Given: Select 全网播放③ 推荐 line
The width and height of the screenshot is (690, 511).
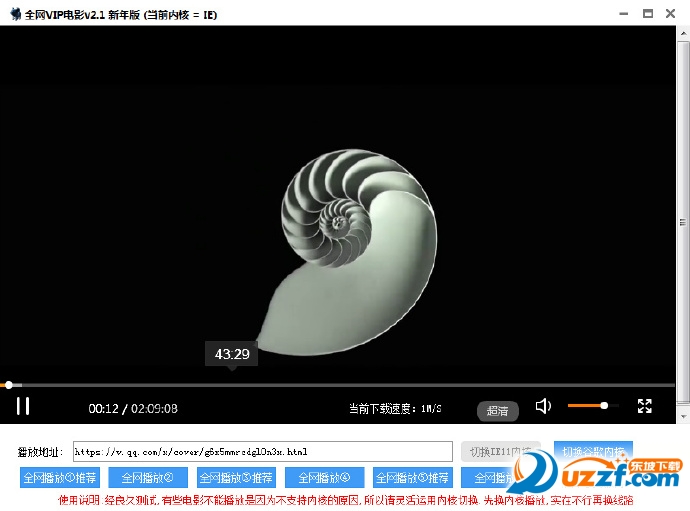Looking at the screenshot, I should (x=236, y=478).
